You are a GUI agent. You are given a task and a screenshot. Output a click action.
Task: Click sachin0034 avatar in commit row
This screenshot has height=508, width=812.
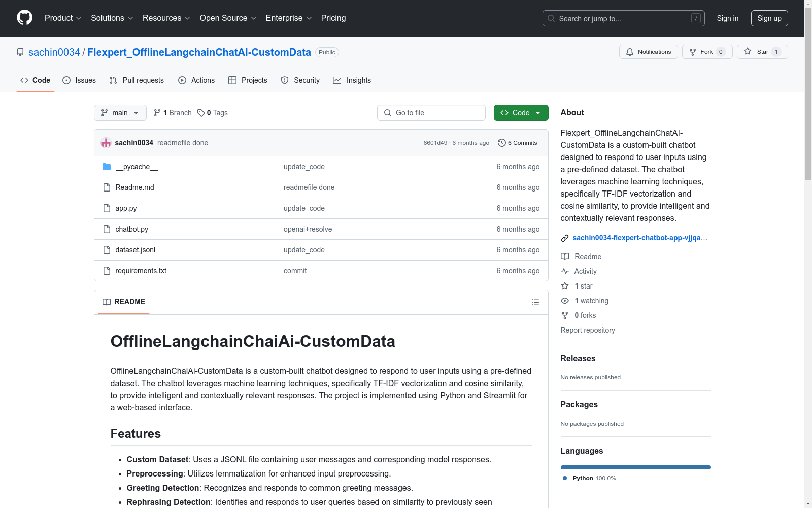click(x=106, y=143)
